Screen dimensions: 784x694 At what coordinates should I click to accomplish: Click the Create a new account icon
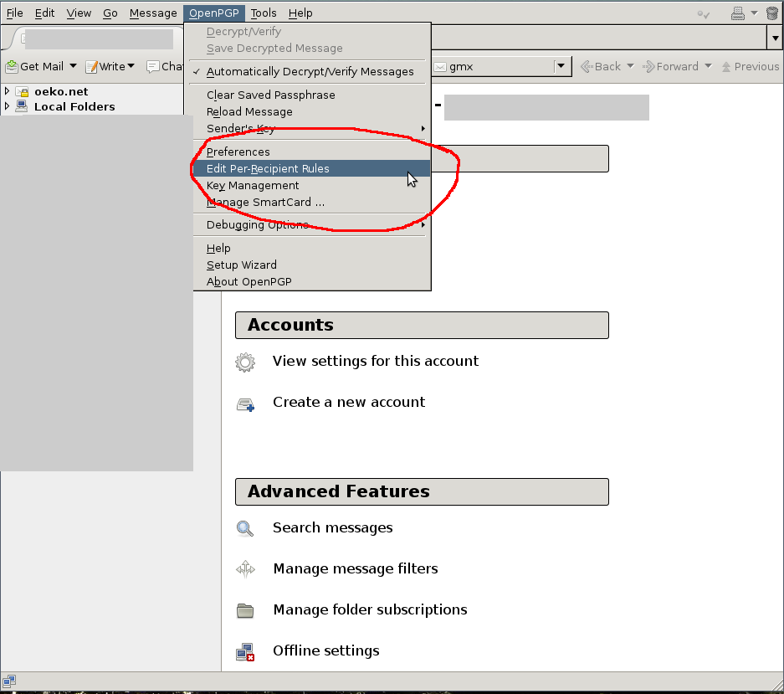[x=245, y=404]
